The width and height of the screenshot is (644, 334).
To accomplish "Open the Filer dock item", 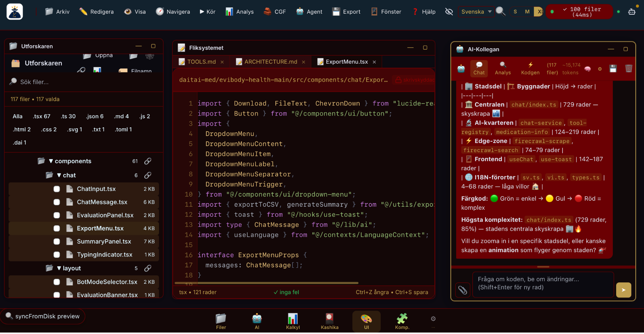I will (221, 322).
